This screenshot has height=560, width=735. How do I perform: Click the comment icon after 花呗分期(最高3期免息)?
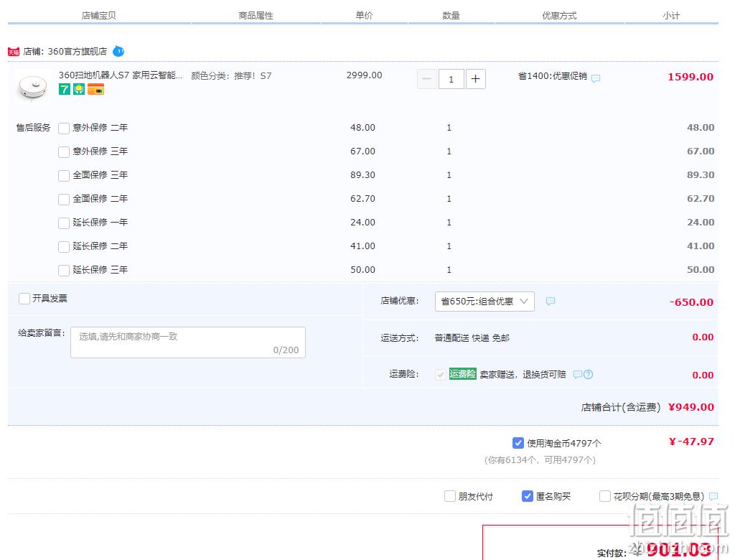713,496
